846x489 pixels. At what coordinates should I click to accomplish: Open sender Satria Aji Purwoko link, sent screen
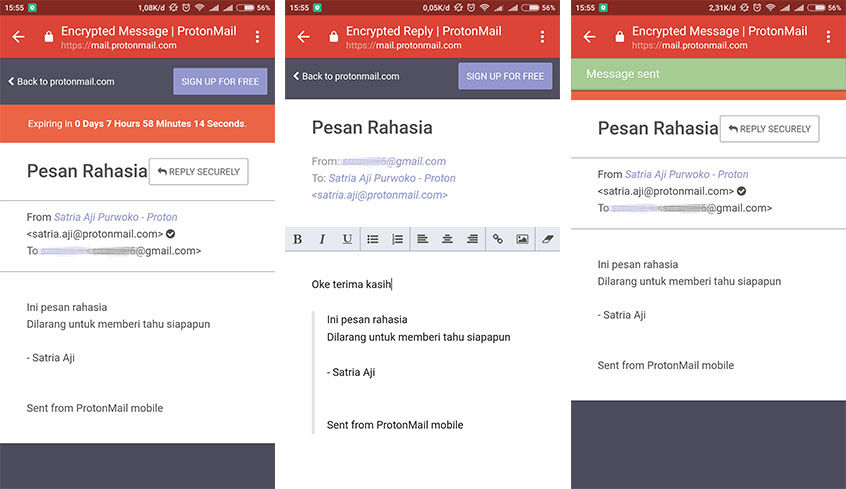click(x=686, y=174)
